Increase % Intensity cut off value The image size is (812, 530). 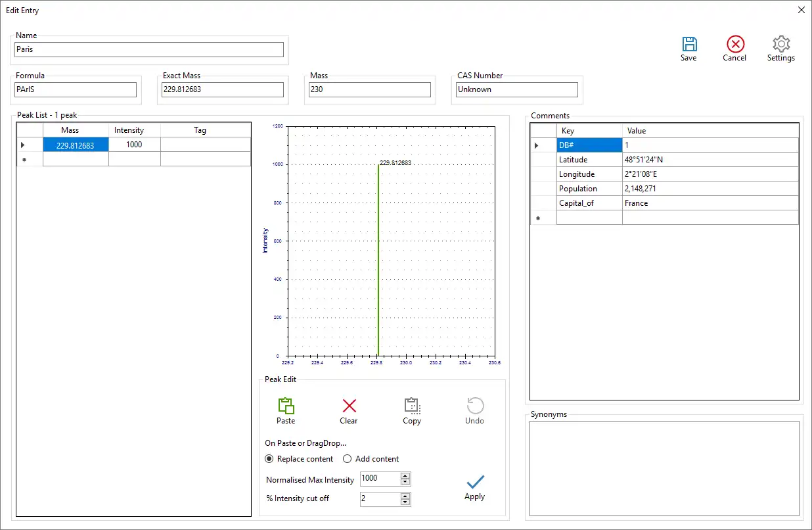405,496
